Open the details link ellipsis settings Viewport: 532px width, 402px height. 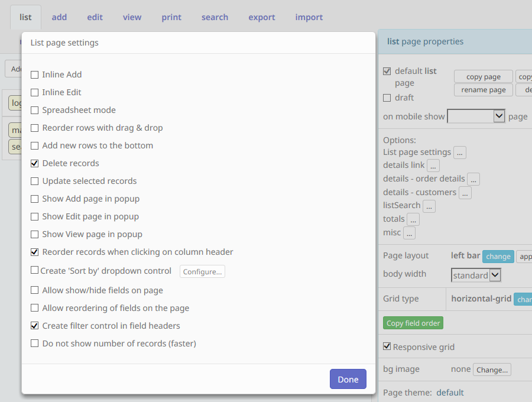(x=433, y=165)
